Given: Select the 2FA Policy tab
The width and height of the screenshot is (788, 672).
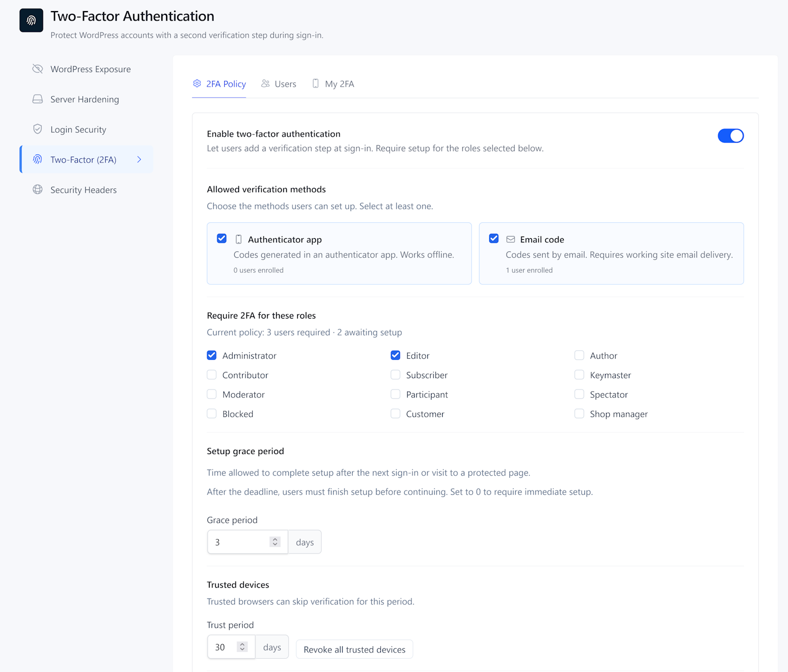Looking at the screenshot, I should click(x=219, y=84).
